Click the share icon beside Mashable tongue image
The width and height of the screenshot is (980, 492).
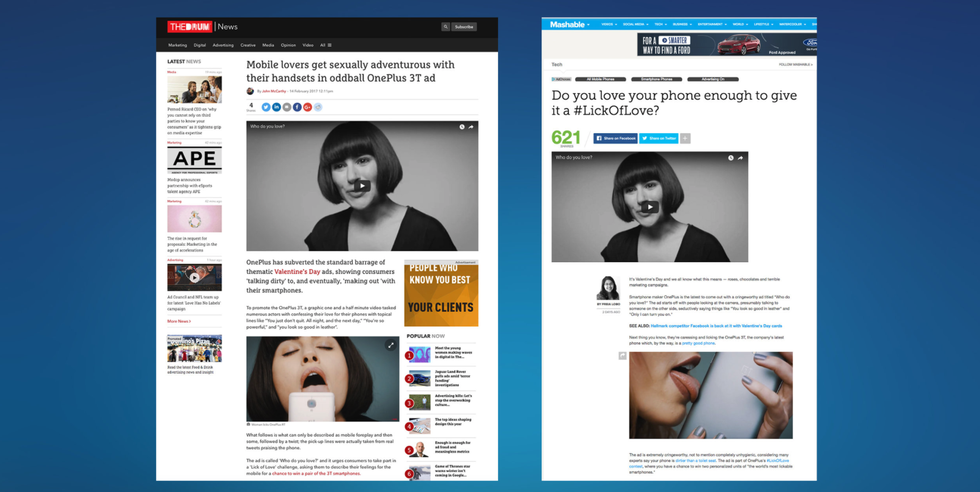click(x=622, y=356)
